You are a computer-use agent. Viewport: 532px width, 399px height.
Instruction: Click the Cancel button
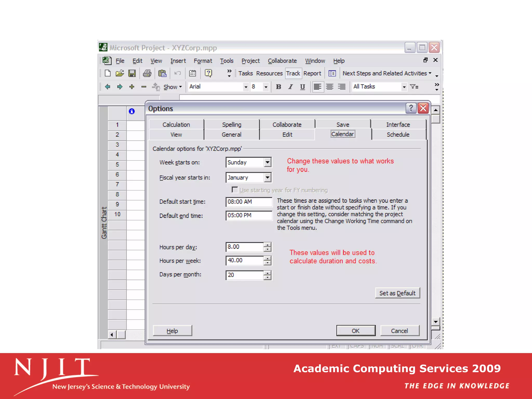pos(400,331)
